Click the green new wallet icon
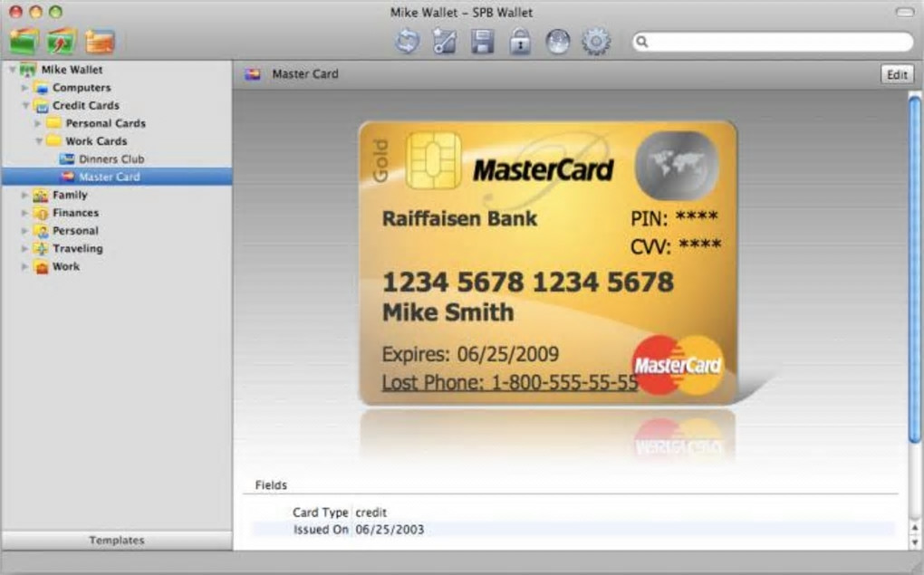Screen dimensions: 924x575 [x=24, y=42]
